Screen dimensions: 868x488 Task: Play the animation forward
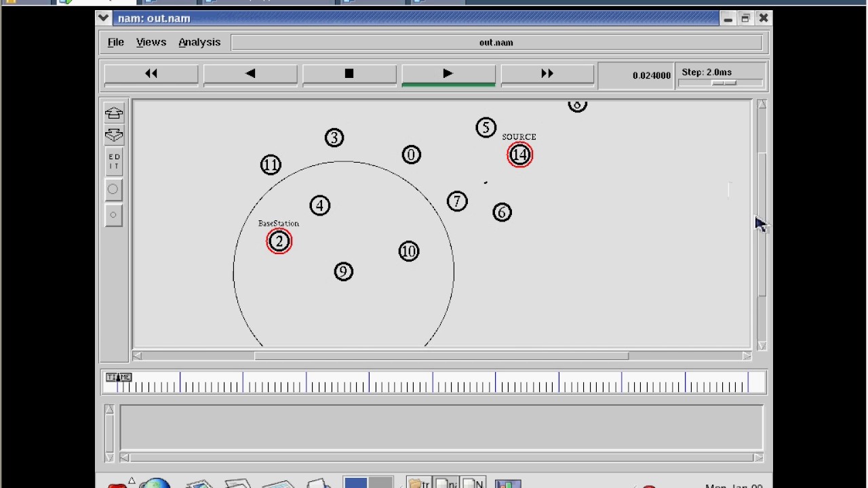448,74
